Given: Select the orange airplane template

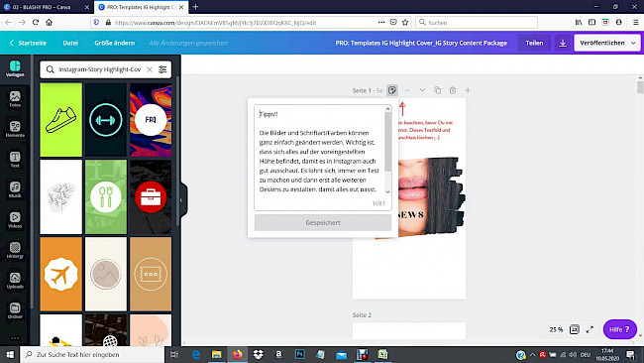Looking at the screenshot, I should click(x=60, y=274).
